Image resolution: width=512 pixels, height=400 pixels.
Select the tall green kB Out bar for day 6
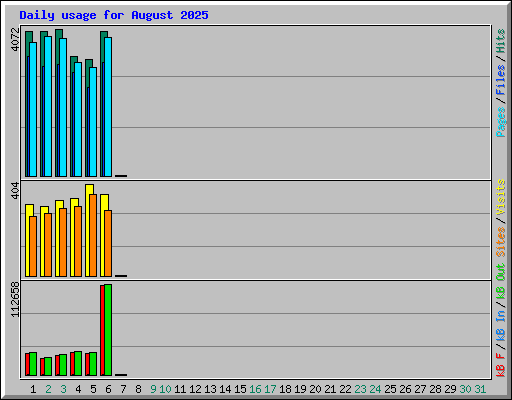(x=108, y=330)
